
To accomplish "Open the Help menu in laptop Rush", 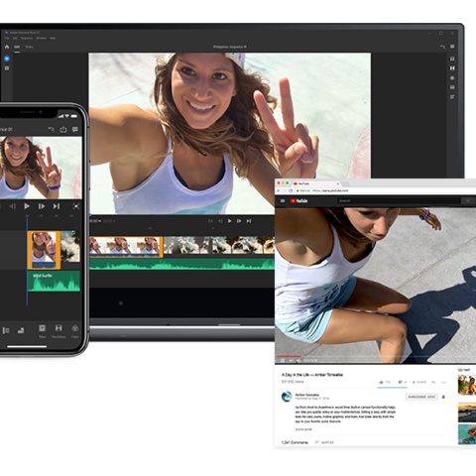I will [x=53, y=38].
